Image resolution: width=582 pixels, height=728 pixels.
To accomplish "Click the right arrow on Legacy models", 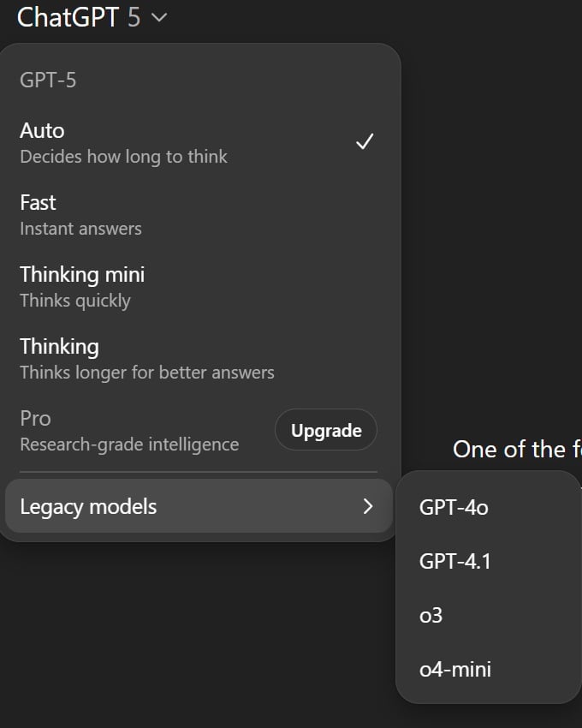I will tap(367, 507).
